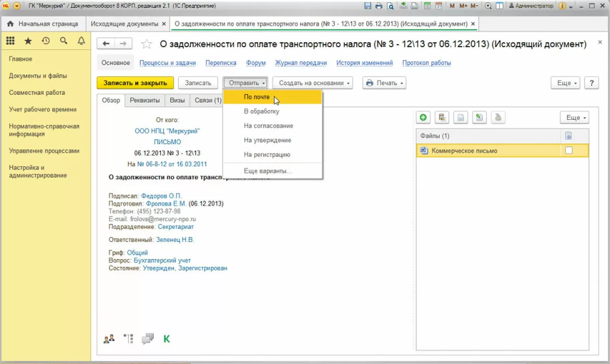
Task: Expand Создать на основании dropdown
Action: [x=313, y=83]
